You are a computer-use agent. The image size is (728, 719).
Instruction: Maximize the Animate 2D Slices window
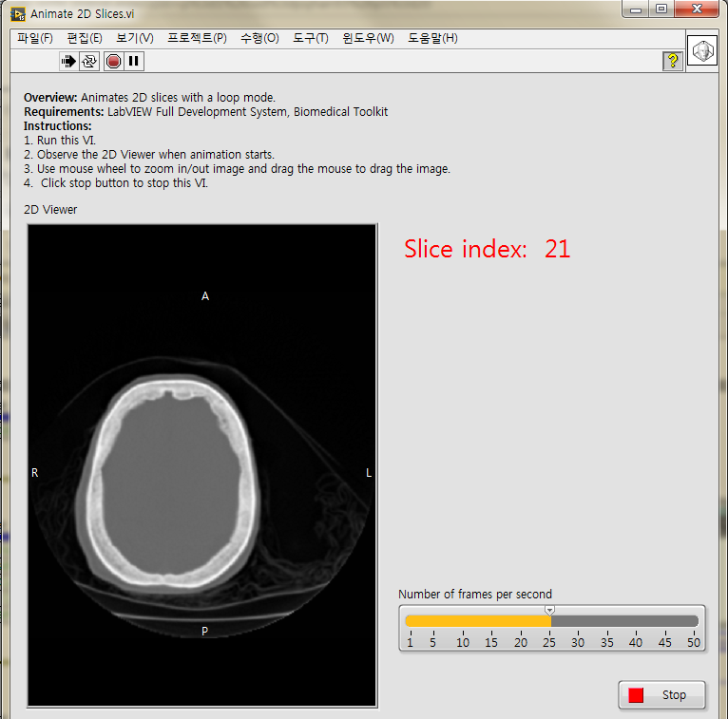661,9
